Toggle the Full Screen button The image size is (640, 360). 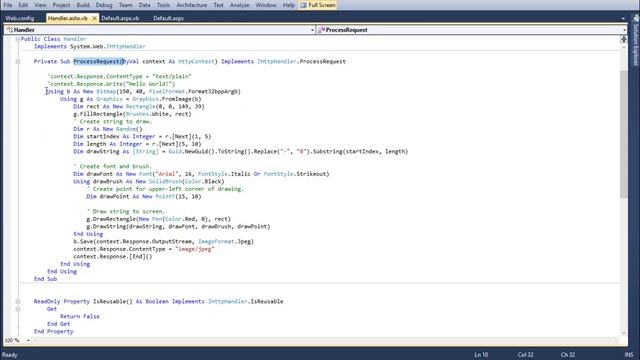tap(318, 5)
